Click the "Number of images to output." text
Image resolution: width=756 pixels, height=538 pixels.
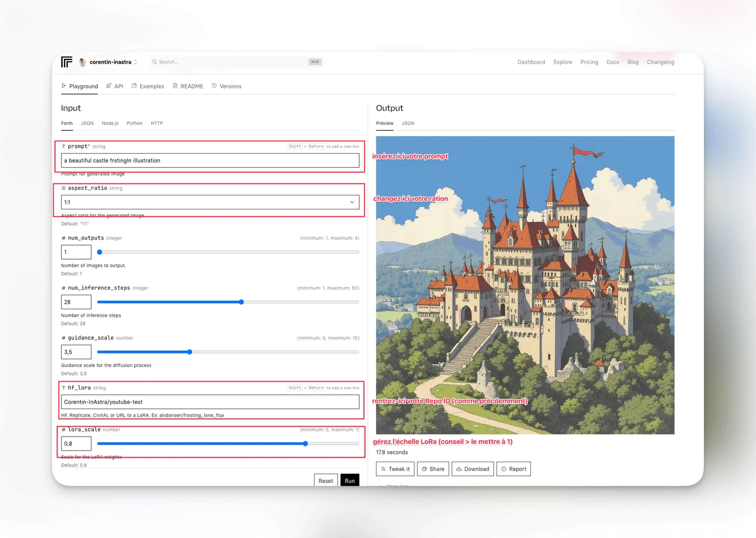[x=93, y=265]
